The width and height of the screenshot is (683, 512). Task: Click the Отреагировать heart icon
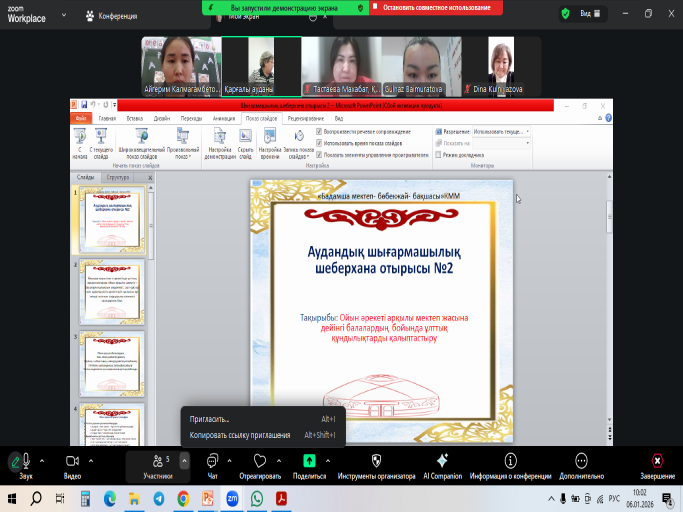click(x=260, y=461)
